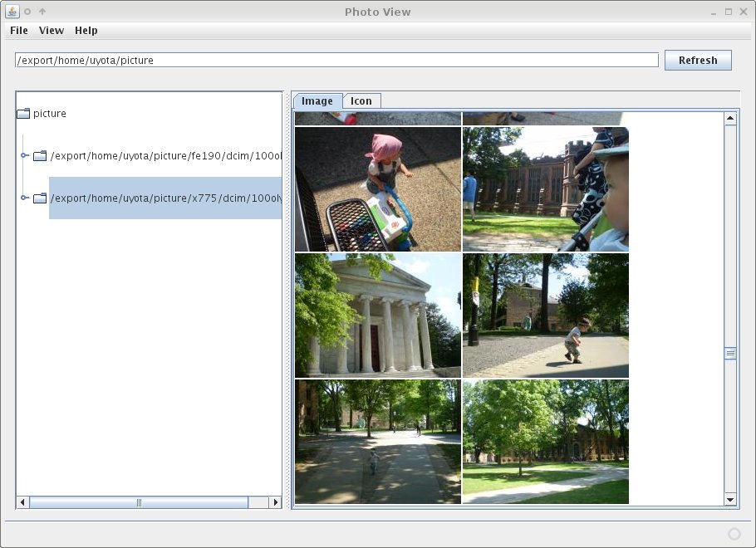Open the Help menu

pos(86,31)
